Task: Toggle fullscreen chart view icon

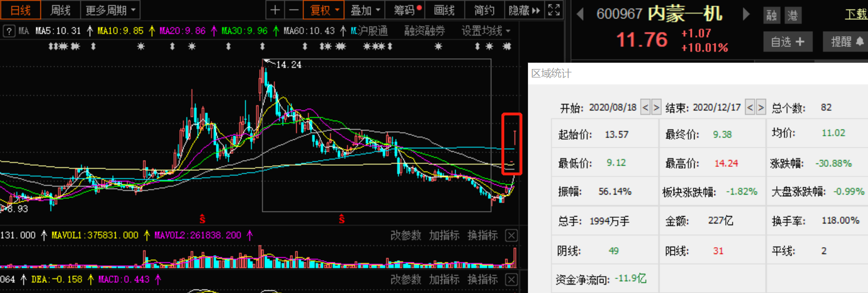Action: [555, 10]
